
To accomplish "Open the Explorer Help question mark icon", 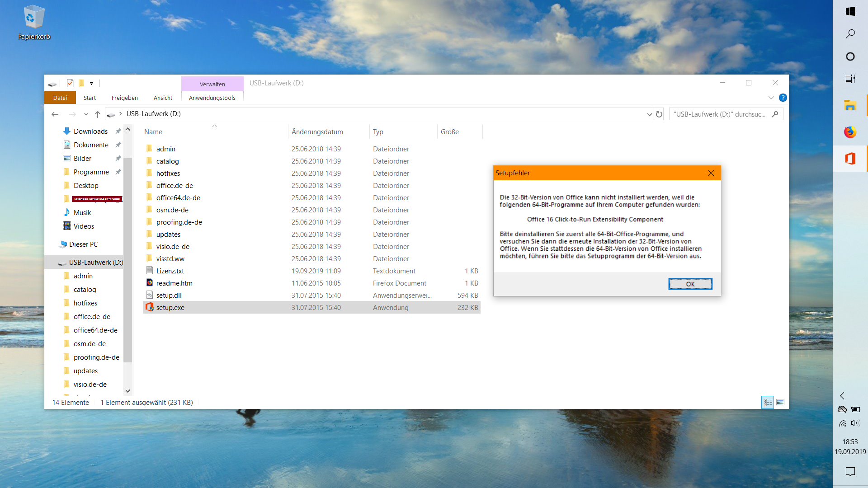I will click(783, 98).
